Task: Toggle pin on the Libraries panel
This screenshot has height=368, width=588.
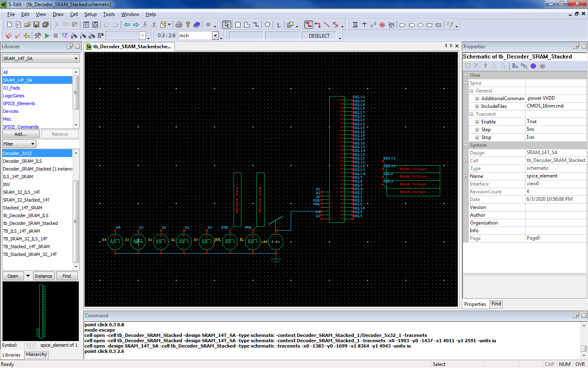Action: click(70, 47)
